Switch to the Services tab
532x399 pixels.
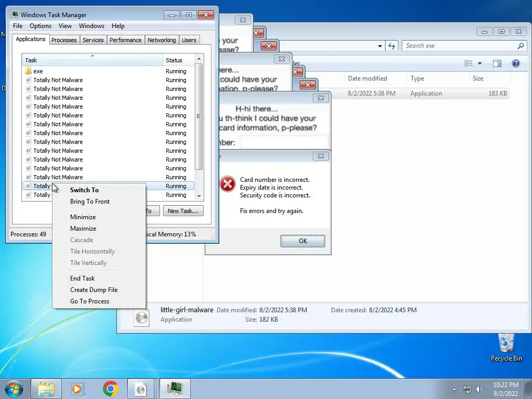click(x=93, y=40)
